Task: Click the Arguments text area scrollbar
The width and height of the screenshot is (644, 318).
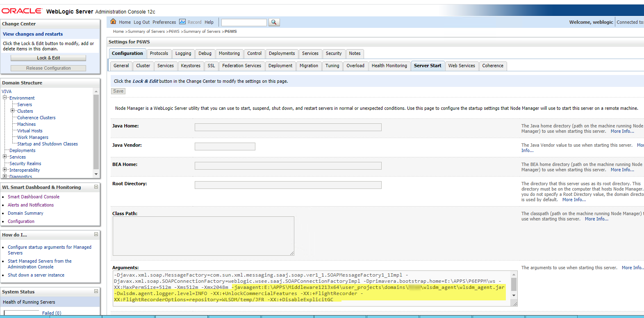Action: click(x=514, y=285)
